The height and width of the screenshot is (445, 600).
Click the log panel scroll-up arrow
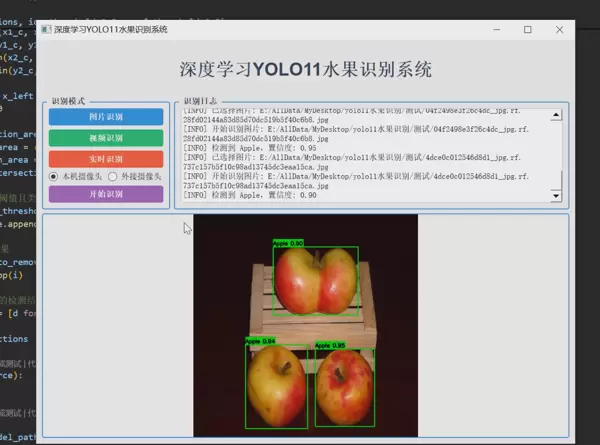click(x=557, y=115)
